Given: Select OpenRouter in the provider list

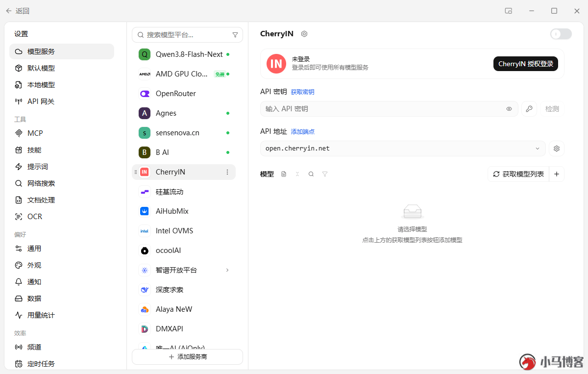Looking at the screenshot, I should [x=184, y=94].
